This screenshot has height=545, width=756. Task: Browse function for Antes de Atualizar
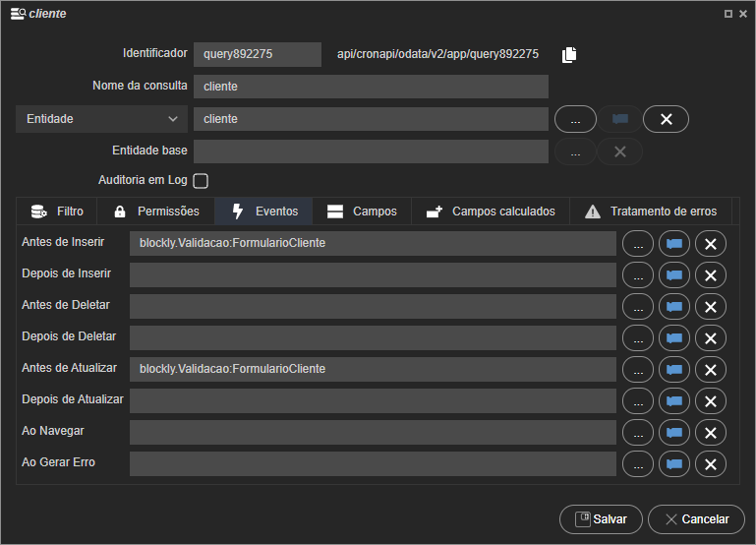[x=638, y=370]
